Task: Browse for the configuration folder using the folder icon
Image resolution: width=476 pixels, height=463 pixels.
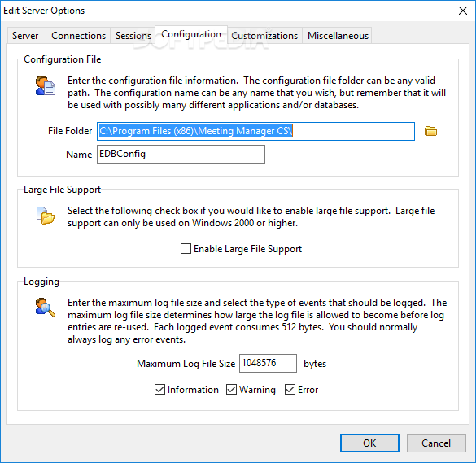Action: pos(430,131)
